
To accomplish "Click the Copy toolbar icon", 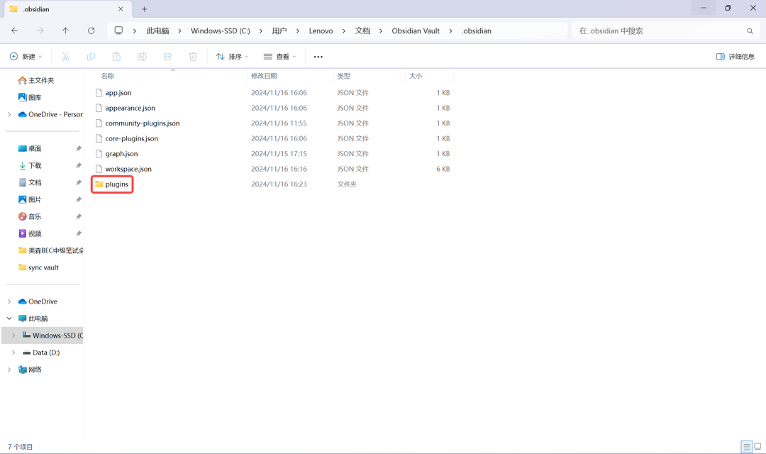I will point(91,57).
